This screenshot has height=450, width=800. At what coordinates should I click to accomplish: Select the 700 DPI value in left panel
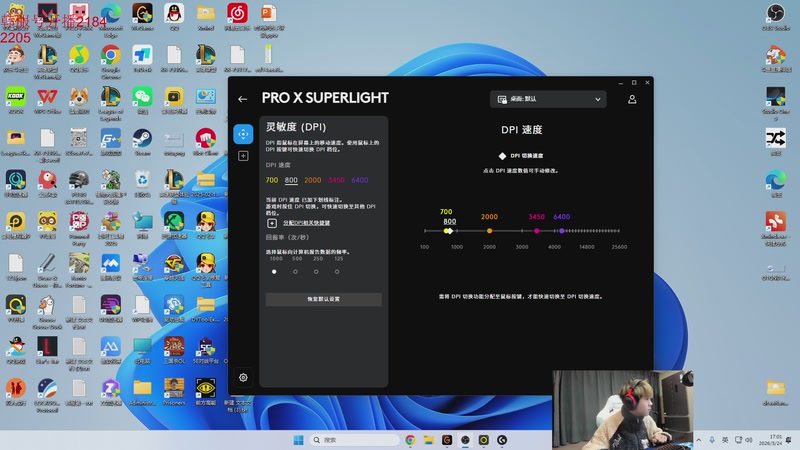pos(272,180)
